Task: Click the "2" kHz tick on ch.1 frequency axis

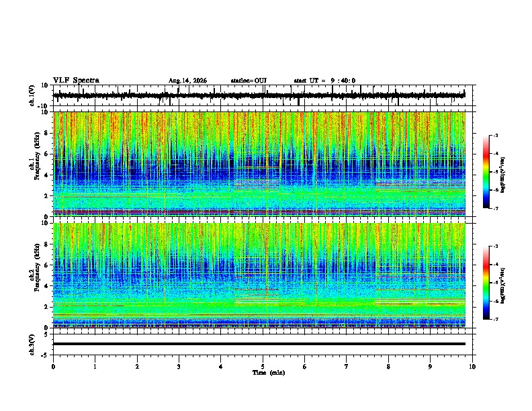Action: point(46,196)
